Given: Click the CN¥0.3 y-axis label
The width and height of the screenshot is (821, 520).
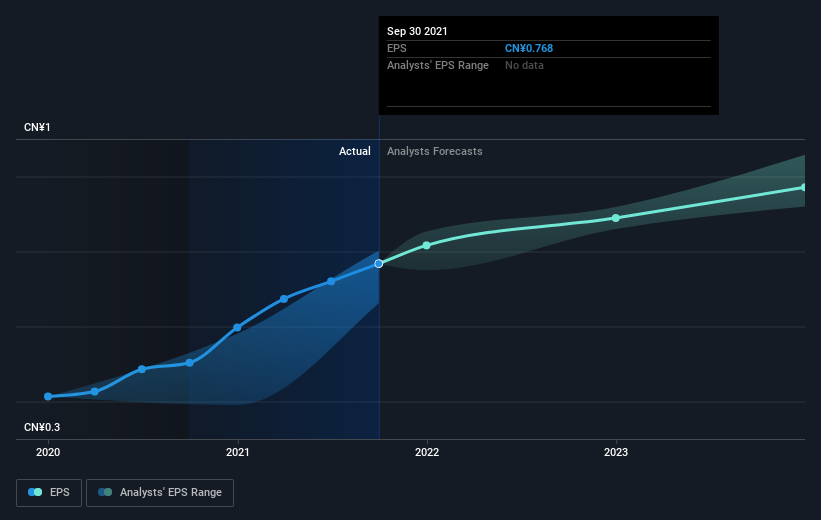Looking at the screenshot, I should [42, 427].
